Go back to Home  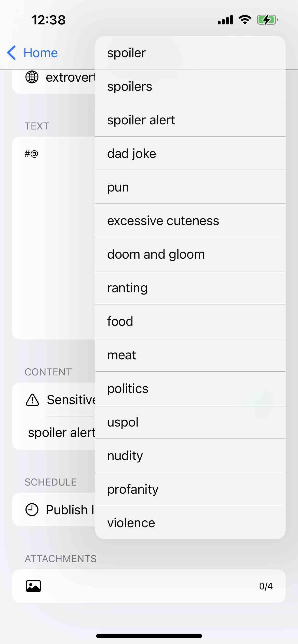pos(40,53)
